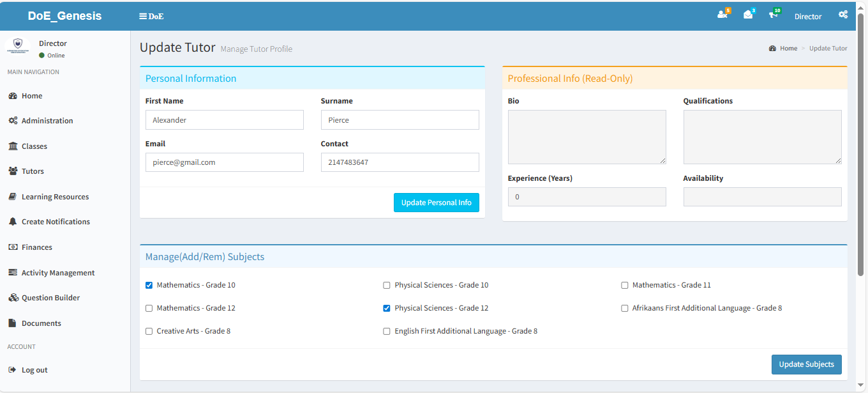Open the envelope messages icon in header
This screenshot has height=393, width=868.
748,15
